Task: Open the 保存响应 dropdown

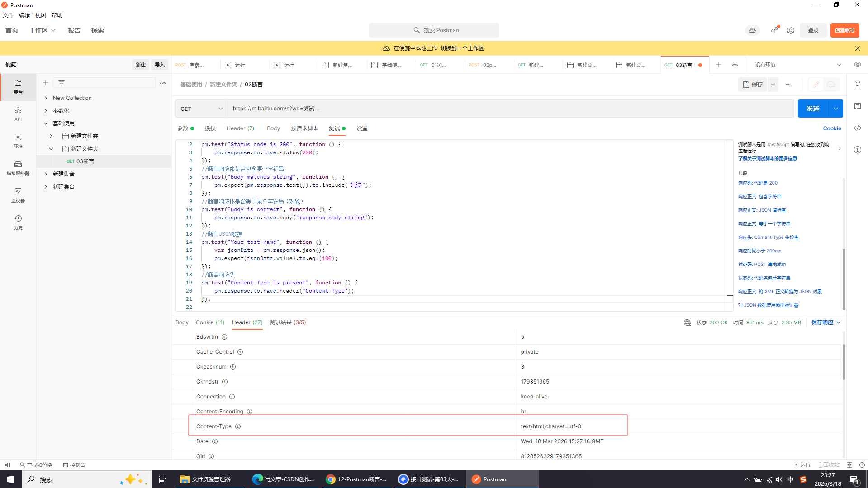Action: tap(826, 322)
